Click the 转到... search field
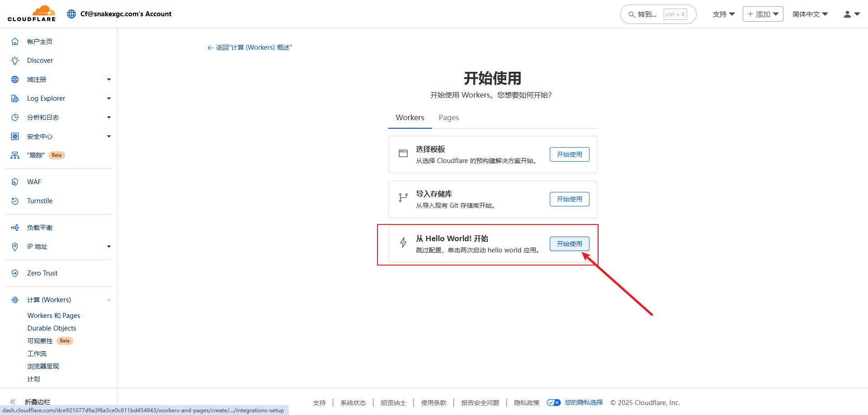The image size is (868, 415). click(658, 14)
